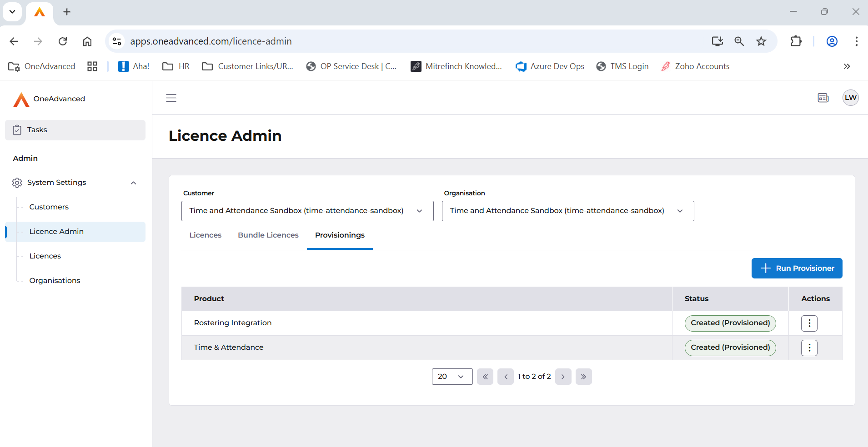Open the OneAdvanced bookmarks folder

(x=42, y=66)
